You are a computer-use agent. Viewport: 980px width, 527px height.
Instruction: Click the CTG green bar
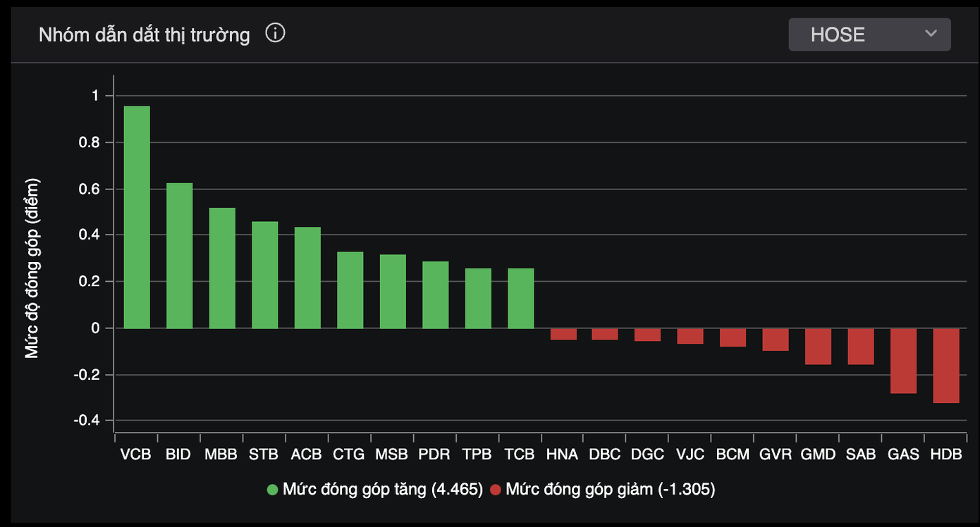(x=350, y=290)
